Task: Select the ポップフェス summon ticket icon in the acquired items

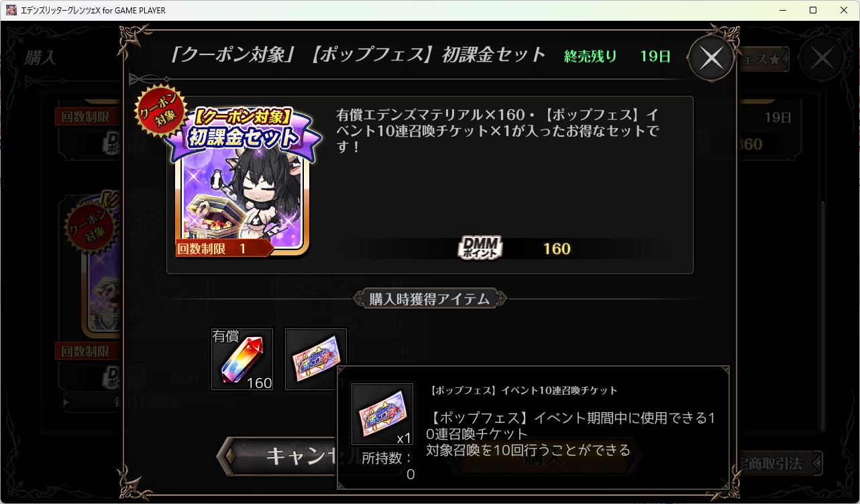Action: 316,359
